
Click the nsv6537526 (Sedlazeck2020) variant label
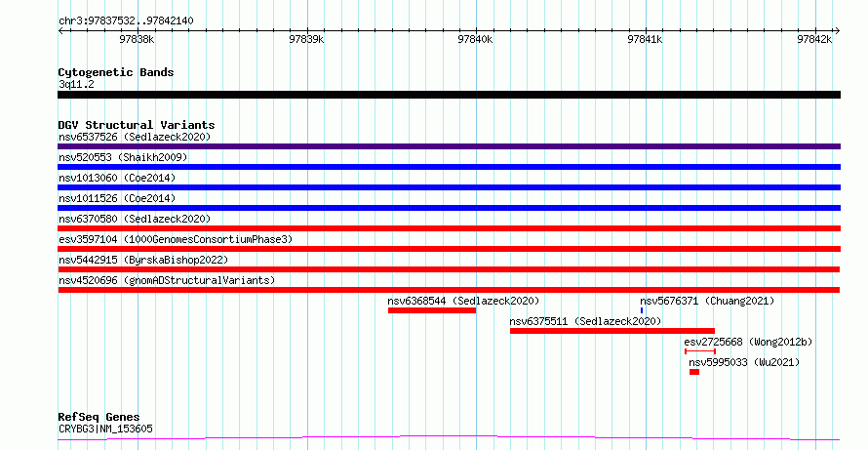tap(135, 137)
